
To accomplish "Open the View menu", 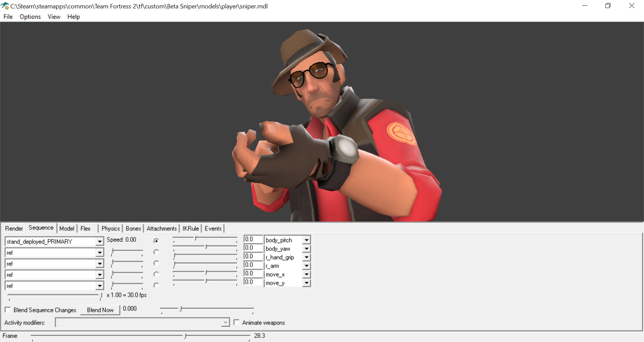I will (x=54, y=17).
